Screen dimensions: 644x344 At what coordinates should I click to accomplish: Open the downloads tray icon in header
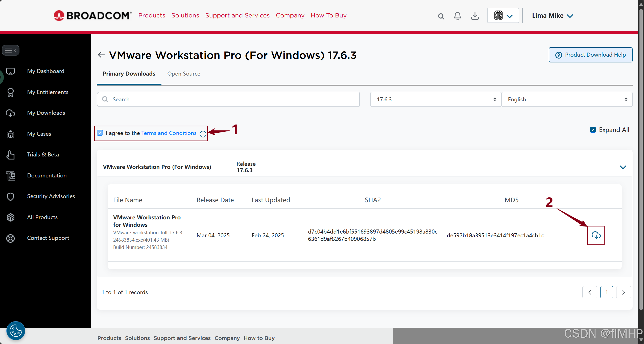pos(475,16)
